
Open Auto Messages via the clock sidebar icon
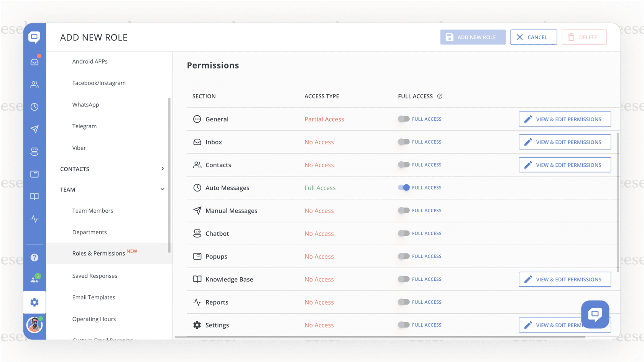point(34,107)
